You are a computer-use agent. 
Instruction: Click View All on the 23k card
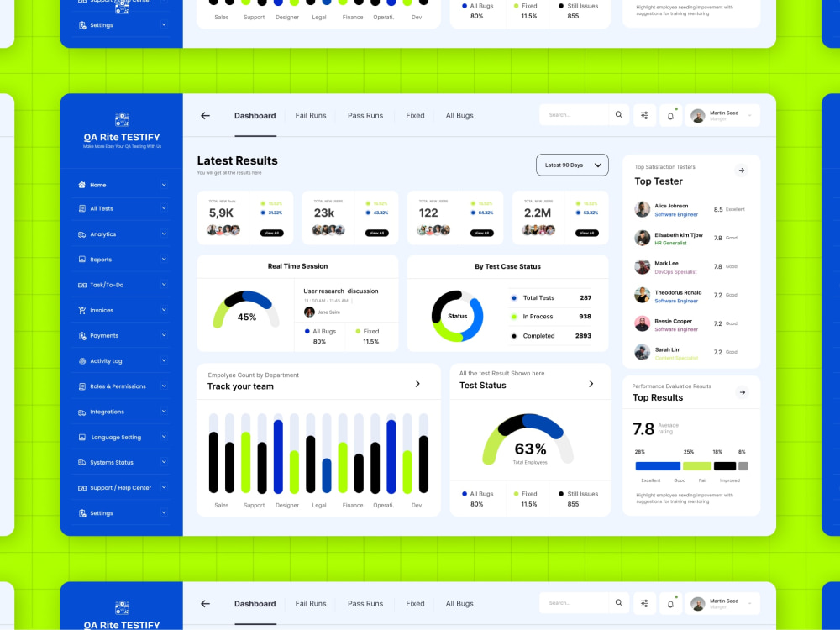(x=376, y=233)
